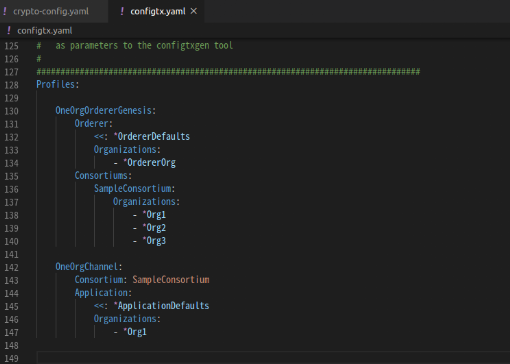Screen dimensions: 510x364
Task: Click *OrdererDefaults anchor reference
Action: [x=152, y=137]
